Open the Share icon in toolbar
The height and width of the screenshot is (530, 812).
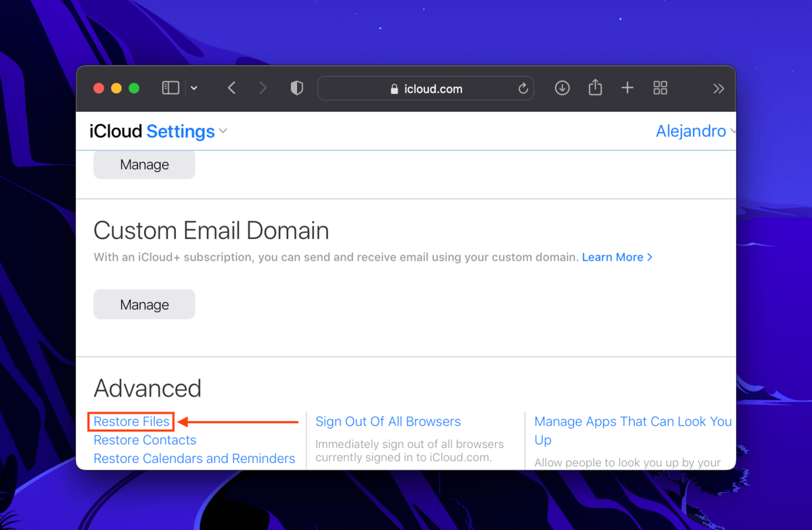pyautogui.click(x=595, y=87)
